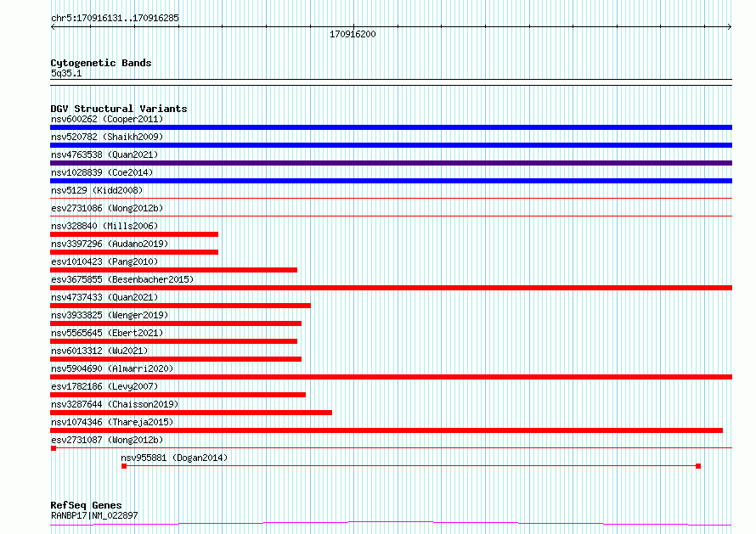Open the nsv955881 (Dogan2014) label
Viewport: 756px width, 534px height.
coord(174,458)
